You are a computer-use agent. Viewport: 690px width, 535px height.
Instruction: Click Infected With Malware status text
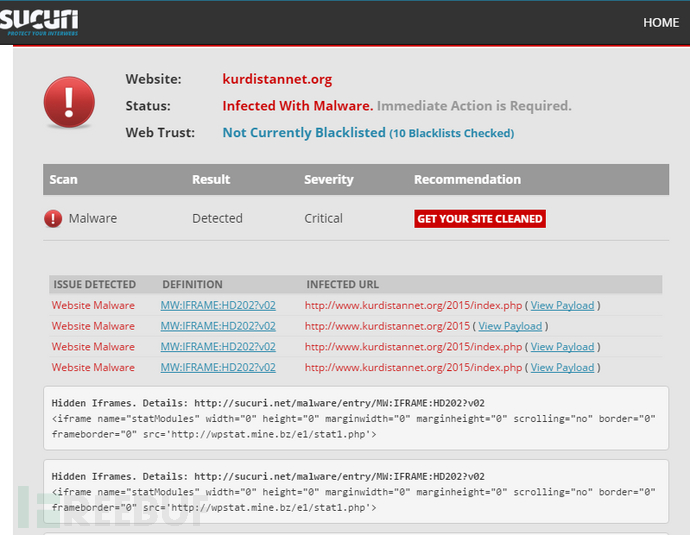[x=297, y=106]
